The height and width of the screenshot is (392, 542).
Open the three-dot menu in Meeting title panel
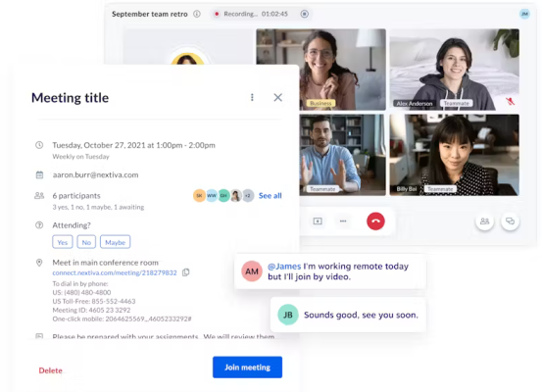coord(252,97)
